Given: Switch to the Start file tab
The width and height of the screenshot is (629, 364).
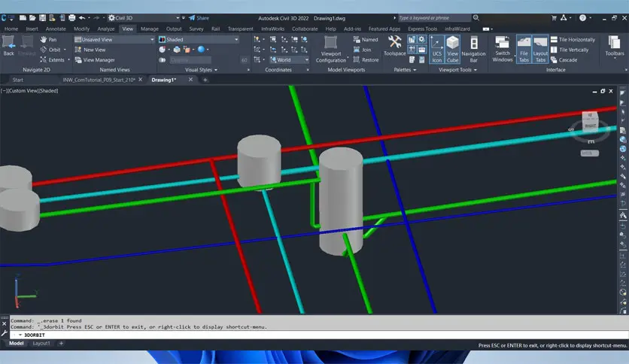Looking at the screenshot, I should (17, 80).
